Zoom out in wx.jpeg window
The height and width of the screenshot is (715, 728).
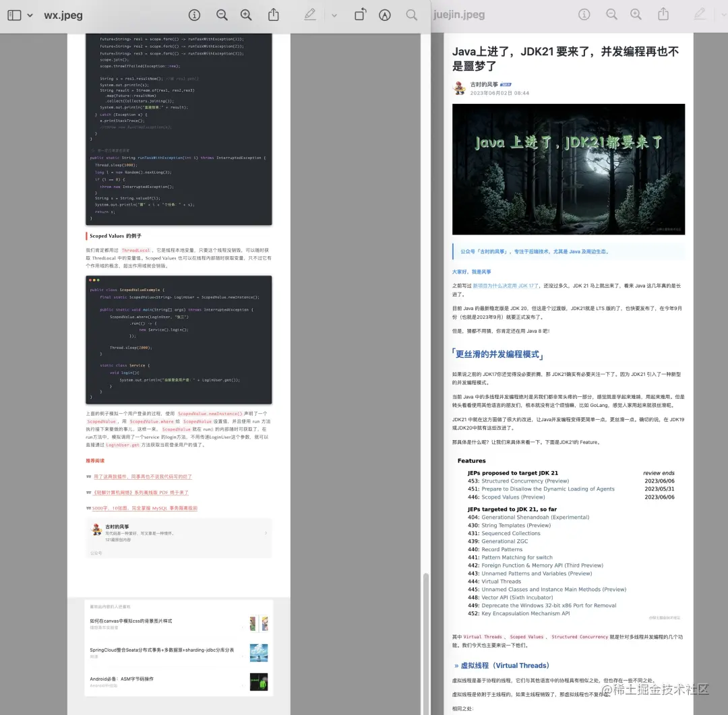222,15
